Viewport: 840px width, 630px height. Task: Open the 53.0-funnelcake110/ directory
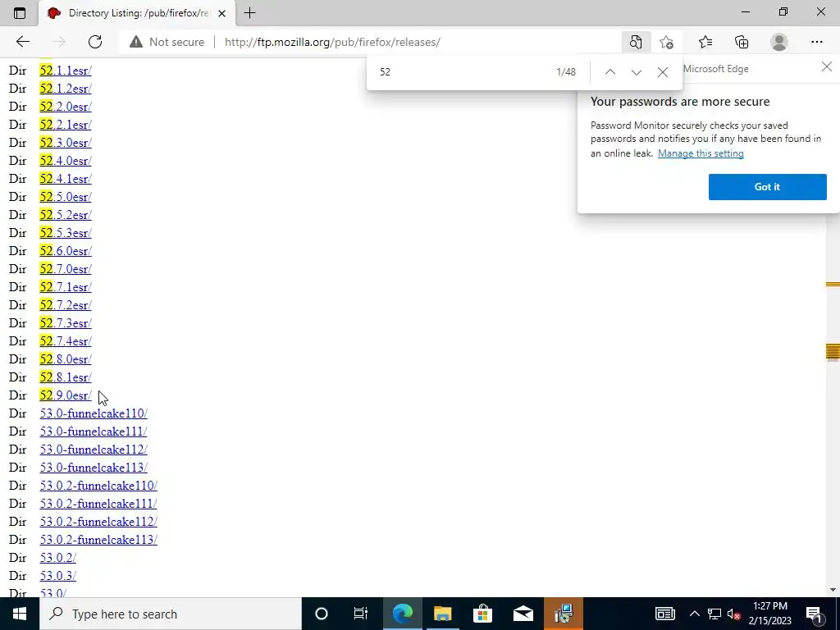click(94, 413)
